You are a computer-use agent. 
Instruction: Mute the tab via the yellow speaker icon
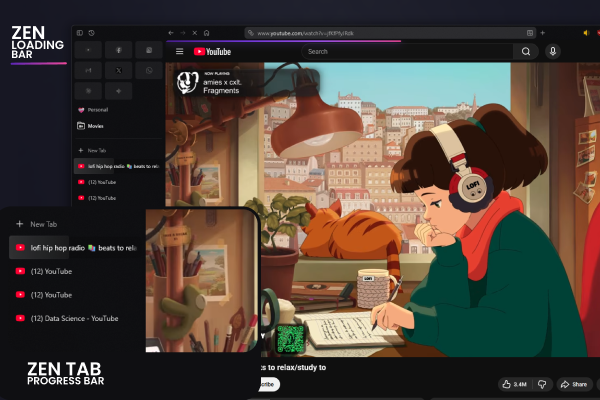coord(586,33)
